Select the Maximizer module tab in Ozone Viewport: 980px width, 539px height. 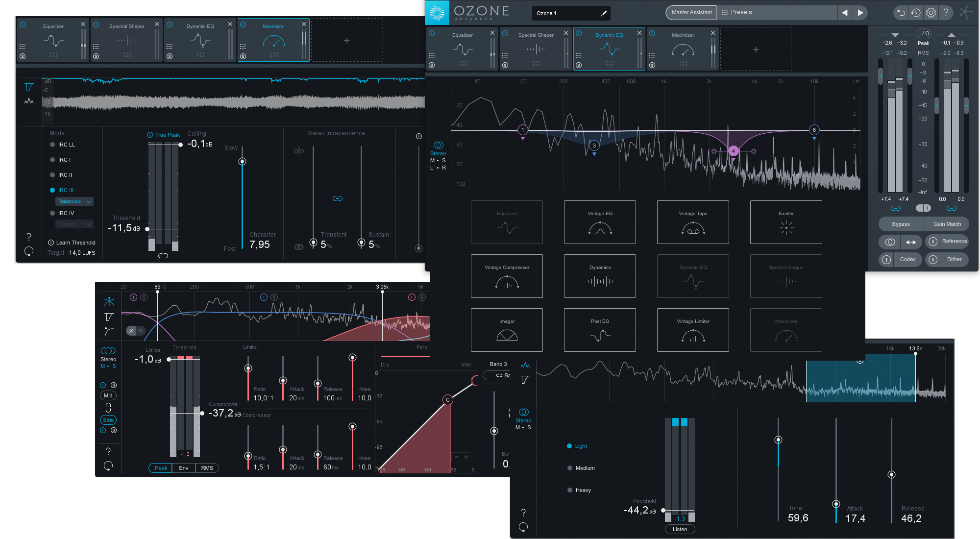pyautogui.click(x=683, y=49)
